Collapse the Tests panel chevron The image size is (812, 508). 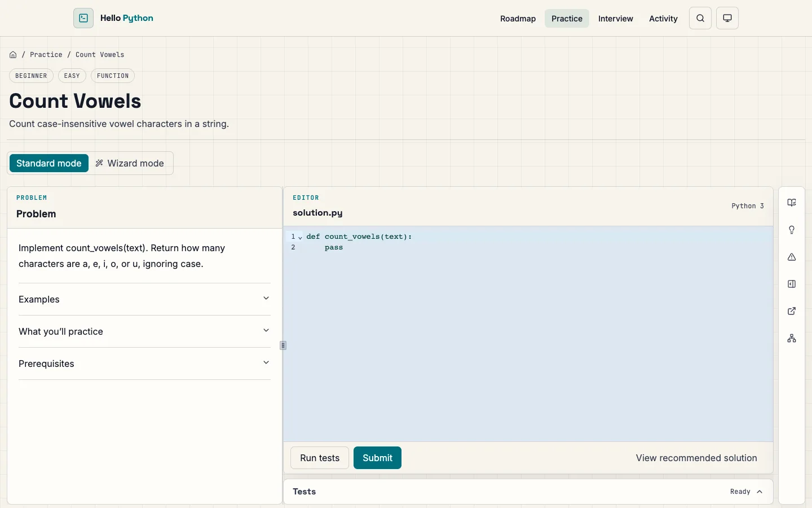pyautogui.click(x=760, y=492)
